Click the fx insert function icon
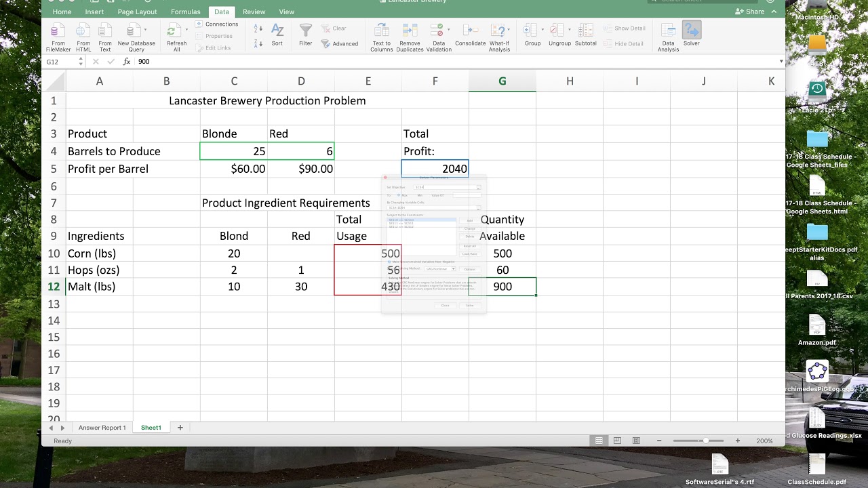 tap(127, 62)
